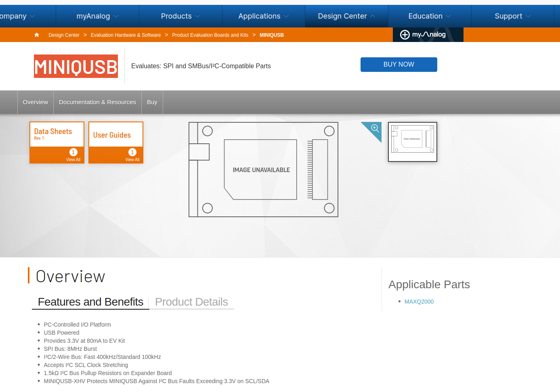
Task: Expand the Products menu chevron
Action: [198, 17]
